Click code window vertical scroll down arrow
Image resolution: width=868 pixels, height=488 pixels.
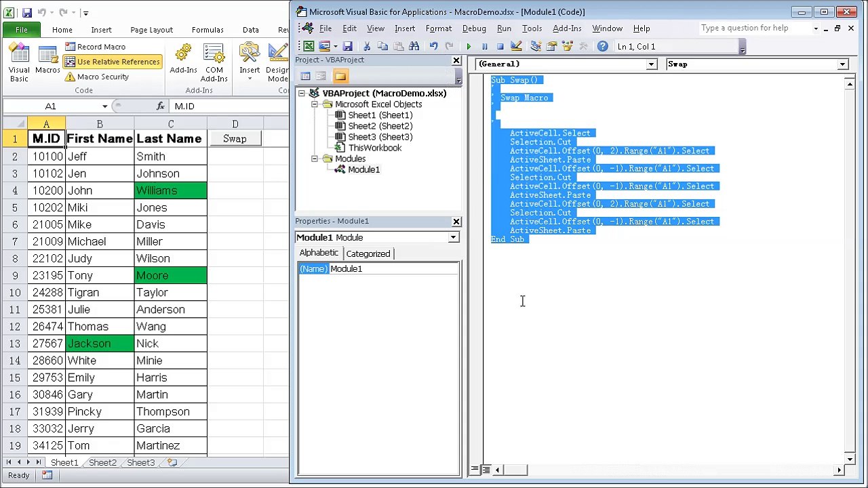click(x=850, y=457)
